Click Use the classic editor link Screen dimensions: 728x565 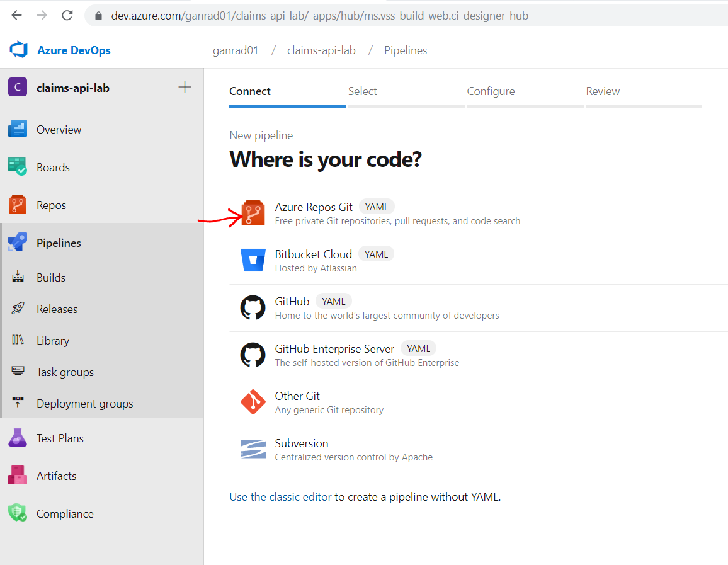(280, 497)
